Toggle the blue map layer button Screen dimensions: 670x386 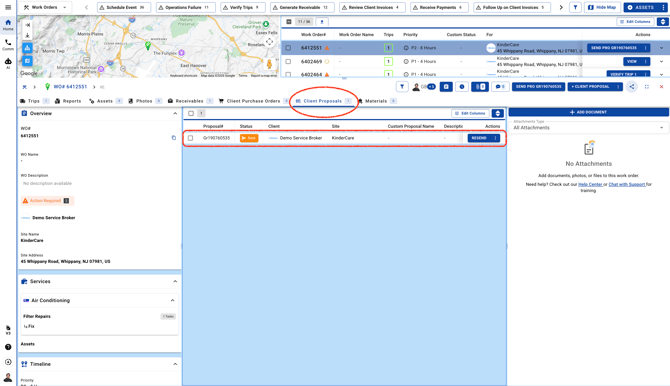(27, 61)
